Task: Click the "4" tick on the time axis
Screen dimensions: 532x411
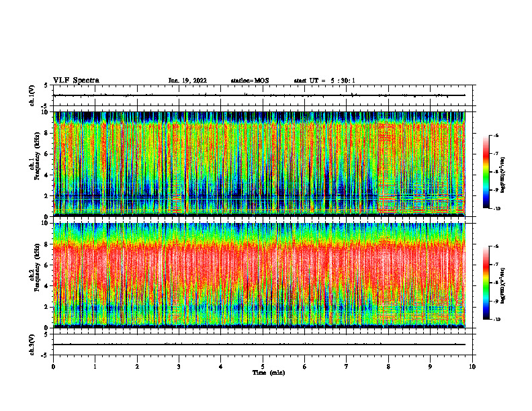Action: tap(221, 367)
